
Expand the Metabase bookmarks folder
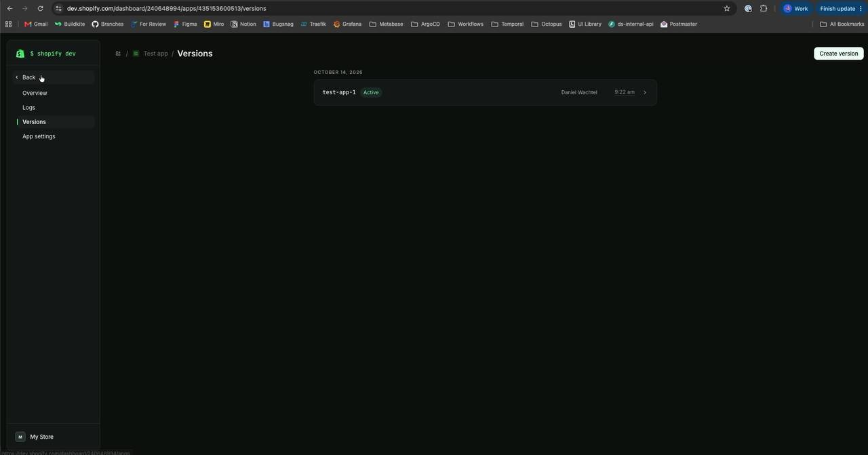point(387,24)
